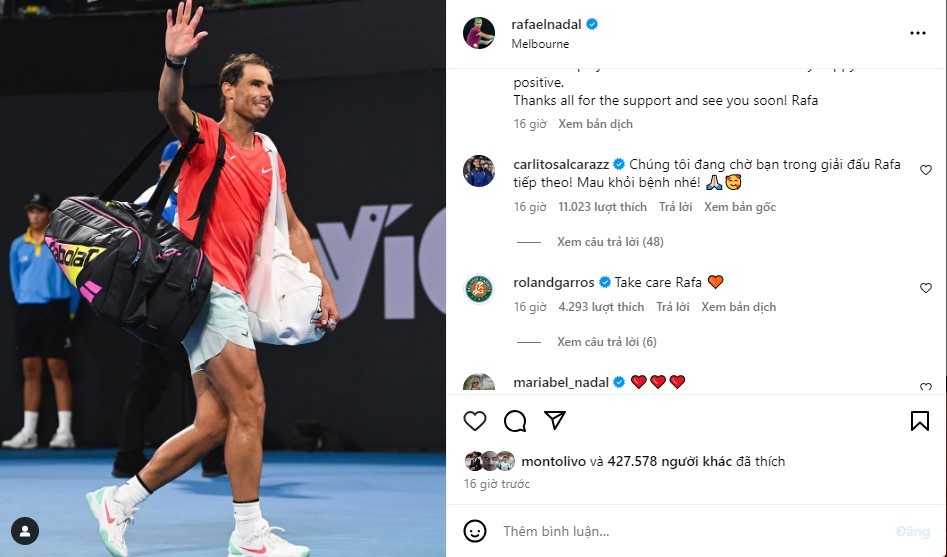This screenshot has height=557, width=947.
Task: Like rolandgarros's comment
Action: [925, 288]
